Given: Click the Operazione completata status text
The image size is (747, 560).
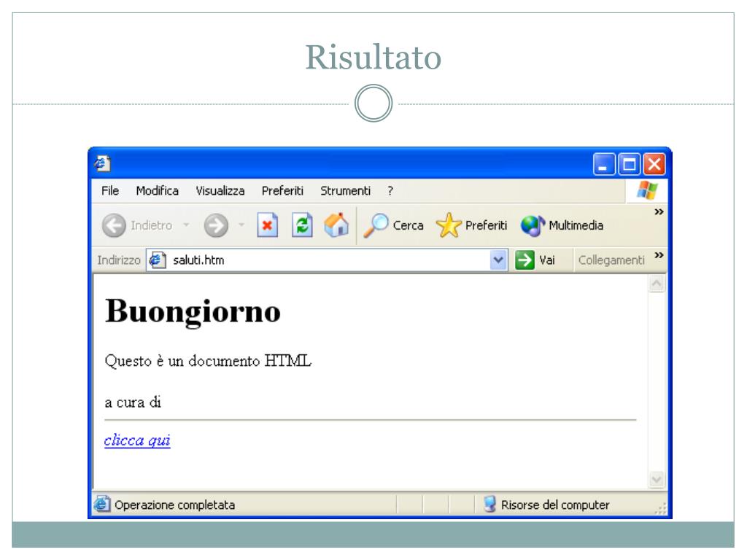Looking at the screenshot, I should pyautogui.click(x=175, y=505).
